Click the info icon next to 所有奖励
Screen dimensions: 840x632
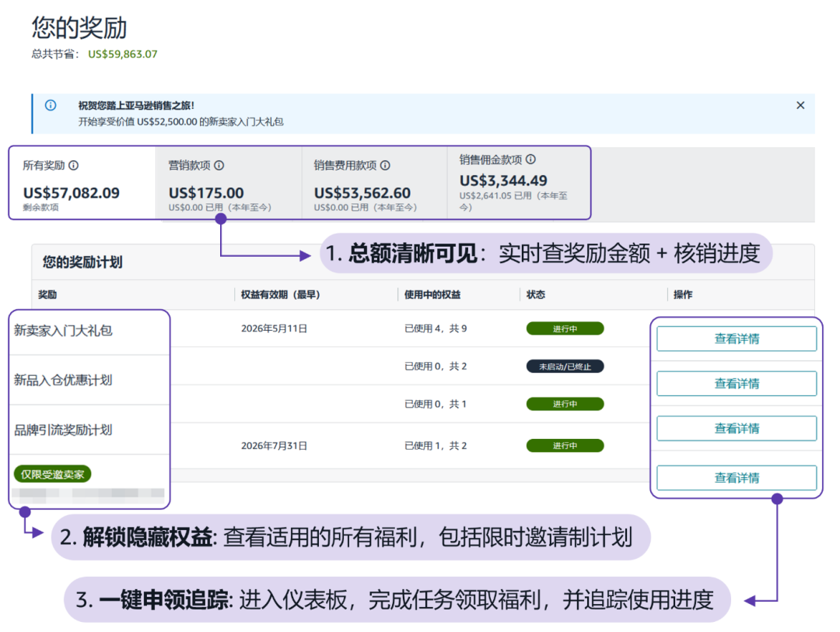(74, 165)
